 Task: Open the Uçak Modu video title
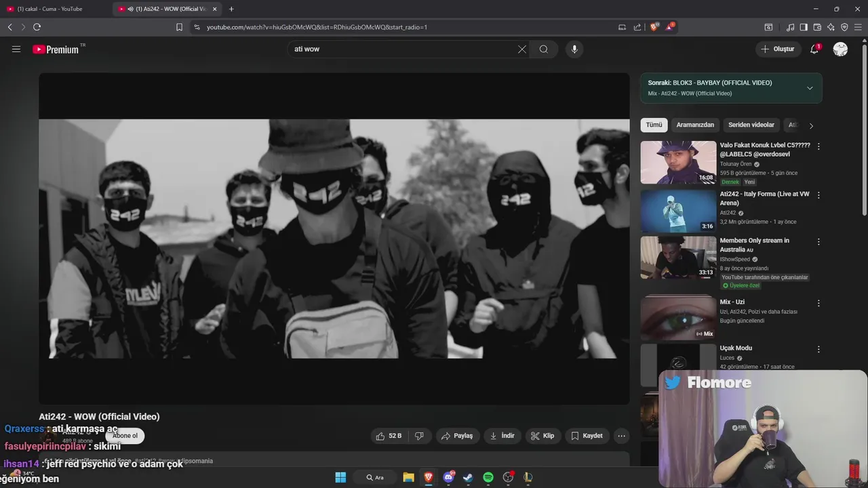coord(736,348)
